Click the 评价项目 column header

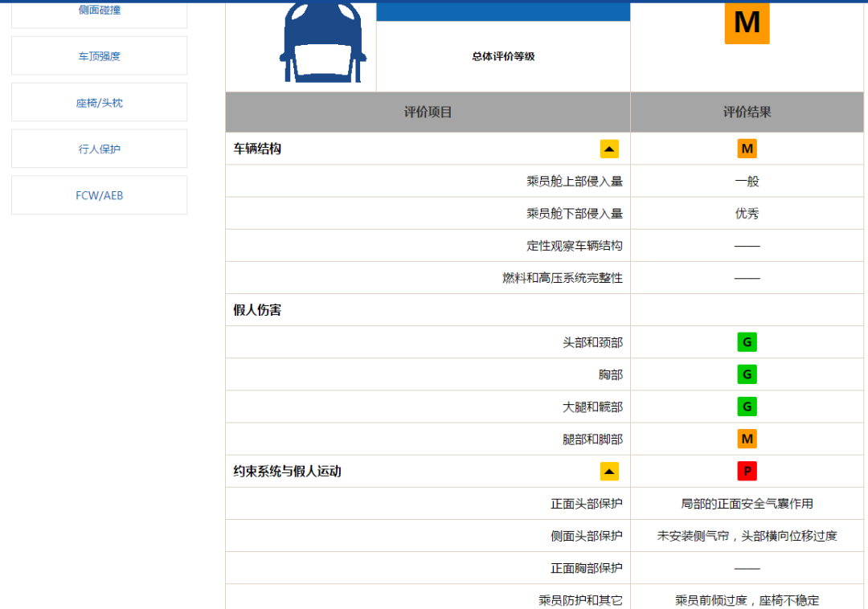pyautogui.click(x=428, y=112)
